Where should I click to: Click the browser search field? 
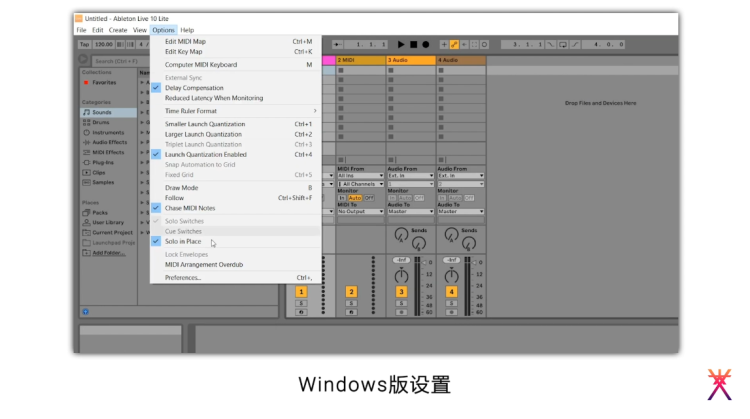click(121, 61)
